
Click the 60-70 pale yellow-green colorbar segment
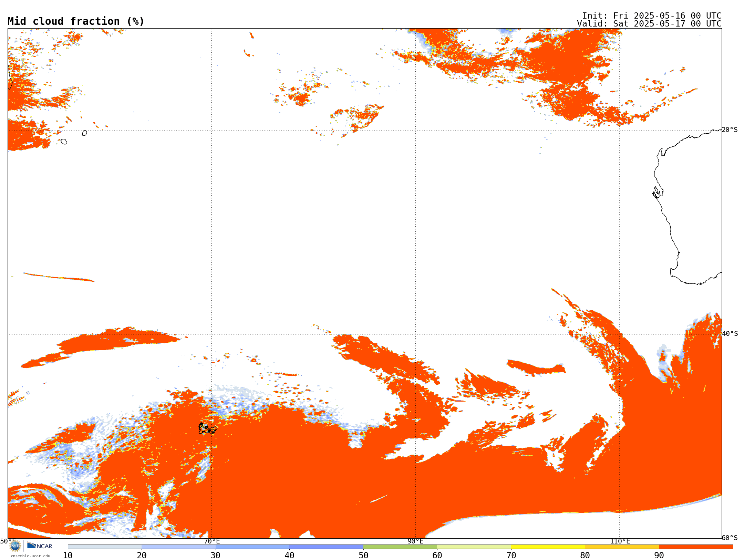click(x=474, y=547)
